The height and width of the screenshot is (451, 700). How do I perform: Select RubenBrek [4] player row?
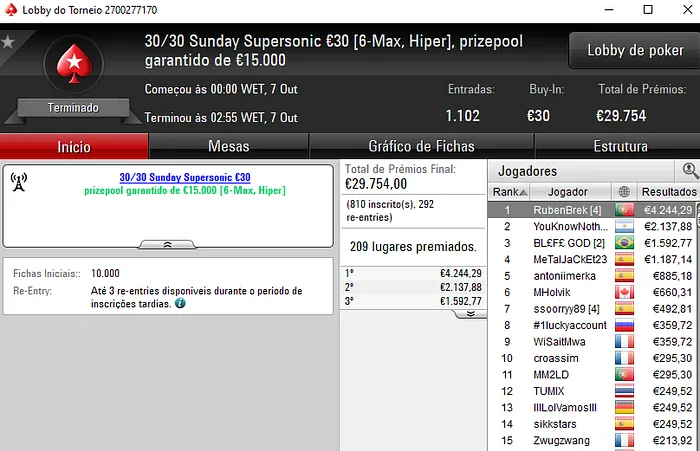pos(592,210)
